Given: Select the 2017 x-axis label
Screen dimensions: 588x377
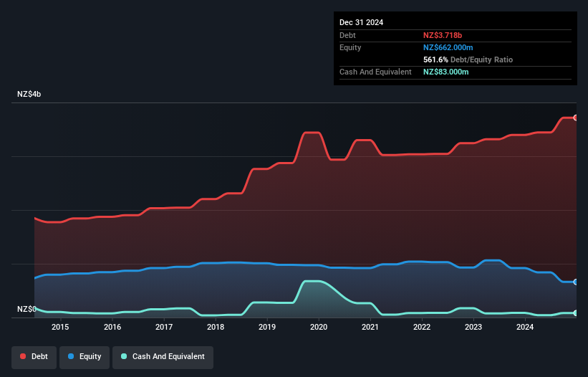Looking at the screenshot, I should (164, 327).
